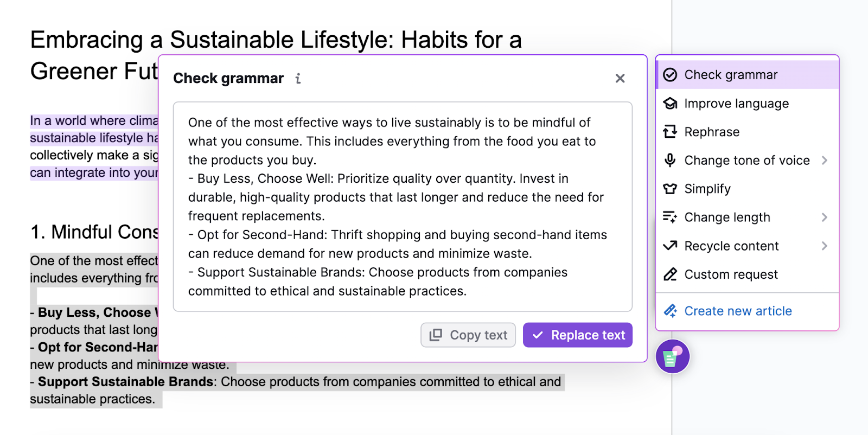Select the Custom request pen icon
868x435 pixels.
(x=671, y=274)
